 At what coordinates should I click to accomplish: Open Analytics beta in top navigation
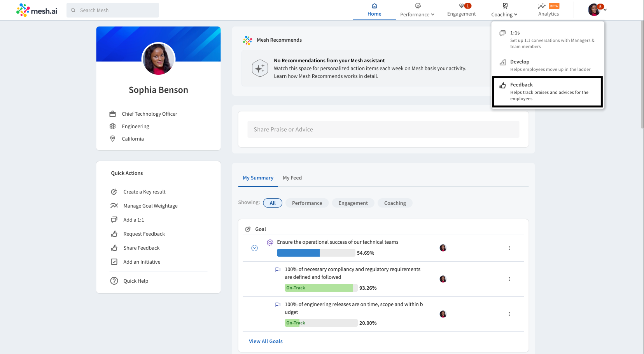point(549,10)
